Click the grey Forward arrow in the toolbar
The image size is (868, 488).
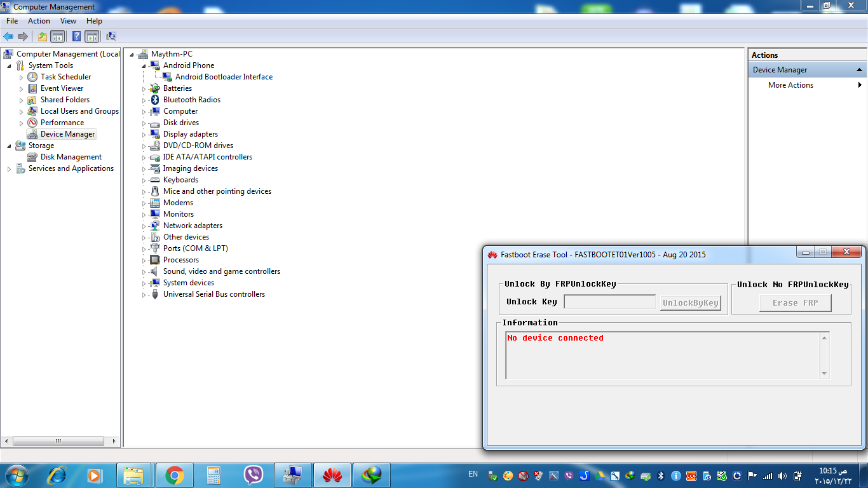pos(23,36)
